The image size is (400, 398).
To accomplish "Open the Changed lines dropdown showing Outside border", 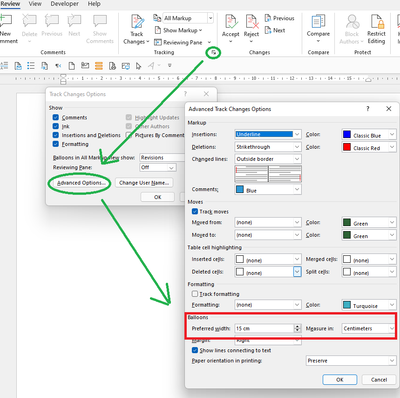I will [x=268, y=159].
